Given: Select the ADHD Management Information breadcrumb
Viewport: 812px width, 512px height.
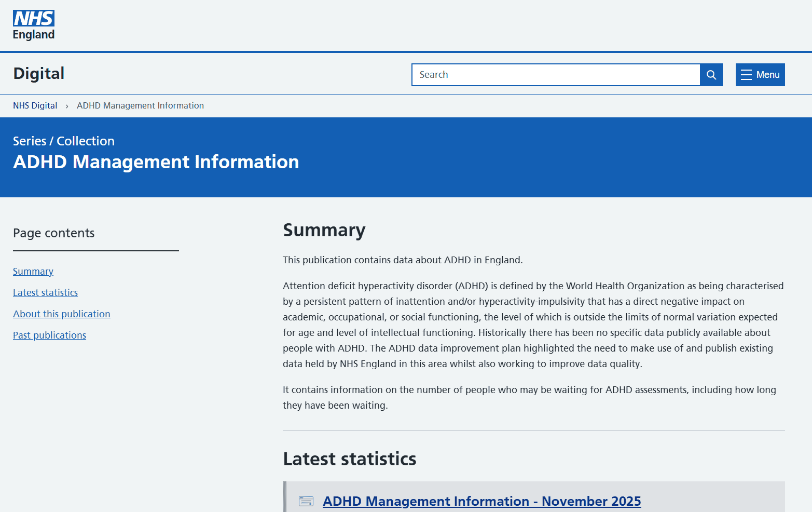Looking at the screenshot, I should tap(140, 105).
